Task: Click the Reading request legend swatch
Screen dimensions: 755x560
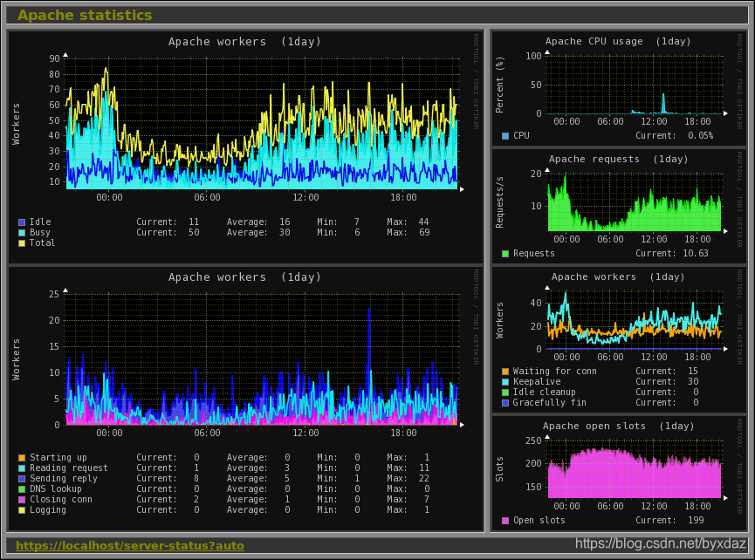Action: 22,468
